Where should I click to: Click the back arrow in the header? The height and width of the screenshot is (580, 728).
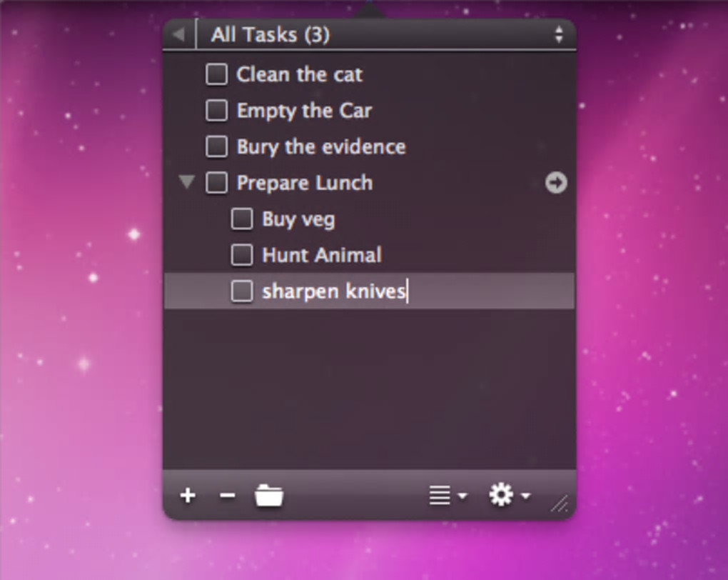point(178,34)
